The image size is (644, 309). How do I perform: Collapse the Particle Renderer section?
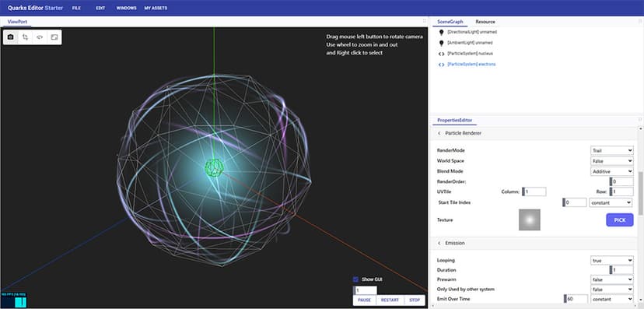pyautogui.click(x=439, y=134)
